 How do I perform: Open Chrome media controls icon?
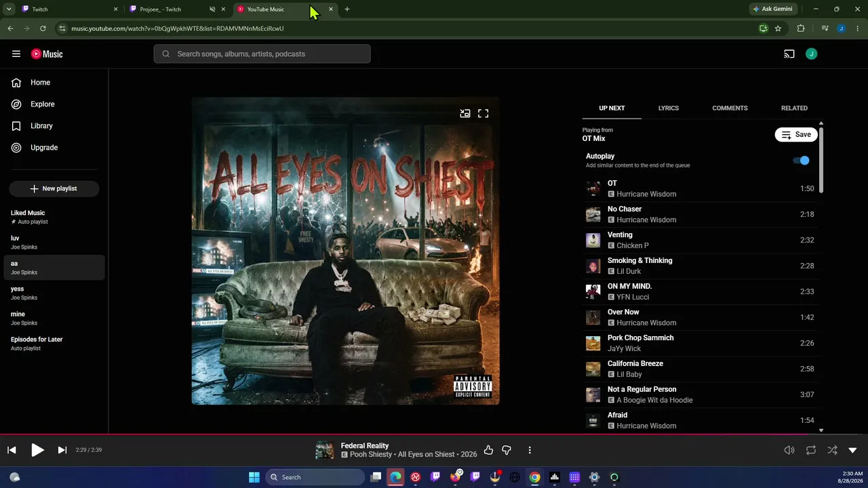825,28
